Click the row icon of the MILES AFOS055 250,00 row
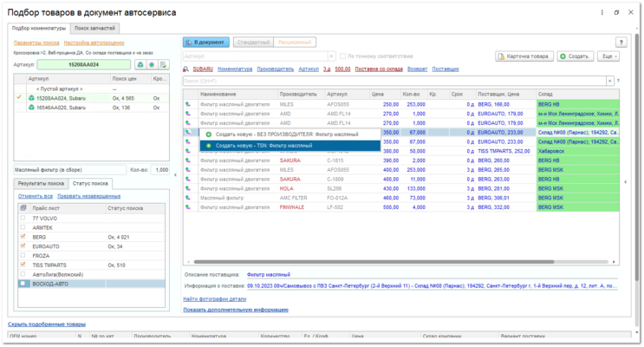This screenshot has height=347, width=644. 188,104
